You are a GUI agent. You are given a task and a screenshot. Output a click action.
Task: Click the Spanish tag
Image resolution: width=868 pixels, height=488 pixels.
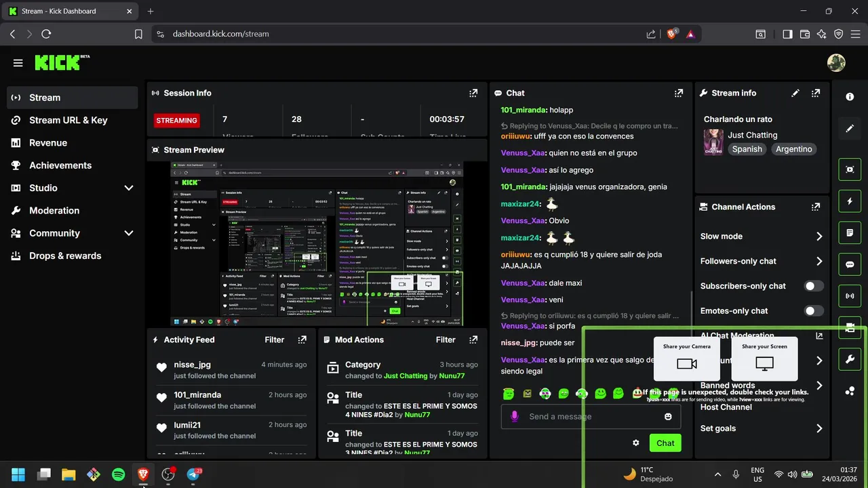tap(747, 149)
